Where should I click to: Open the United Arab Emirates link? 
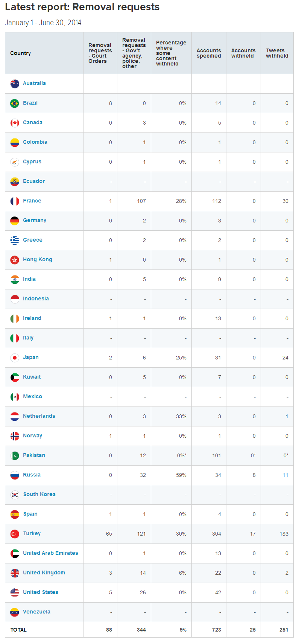50,553
